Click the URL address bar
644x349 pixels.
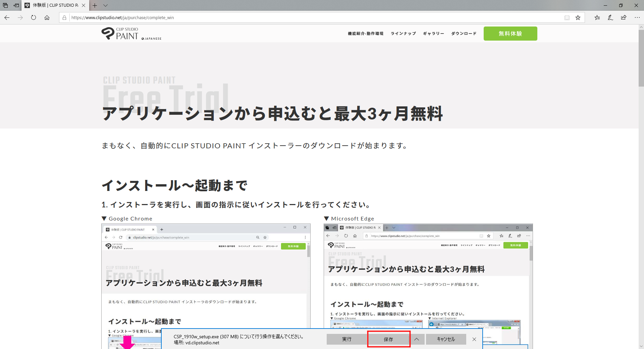[302, 18]
